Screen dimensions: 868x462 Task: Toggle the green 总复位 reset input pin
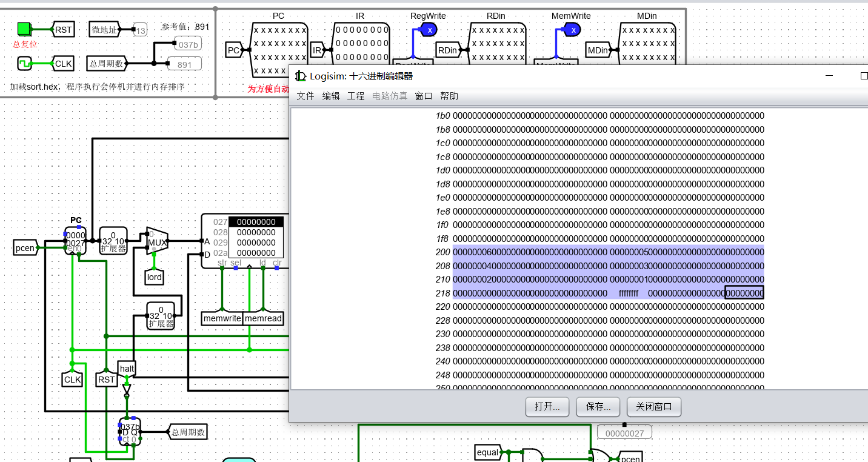point(23,28)
